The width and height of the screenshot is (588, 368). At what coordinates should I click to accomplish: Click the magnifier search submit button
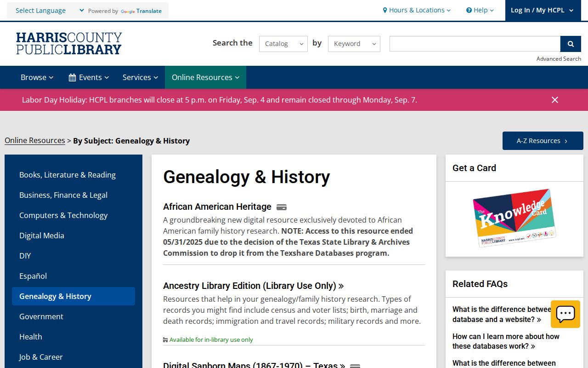coord(571,44)
